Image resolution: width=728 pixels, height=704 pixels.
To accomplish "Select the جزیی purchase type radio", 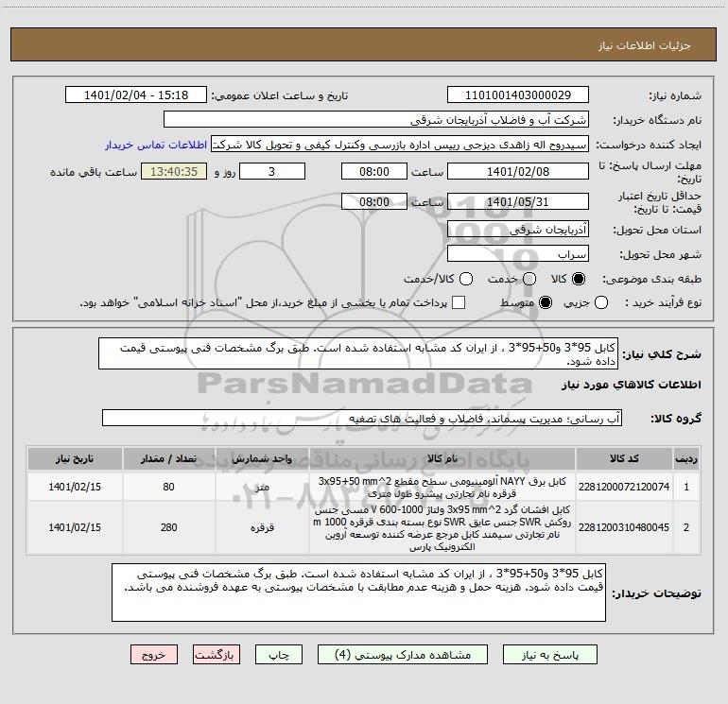I will pyautogui.click(x=600, y=302).
